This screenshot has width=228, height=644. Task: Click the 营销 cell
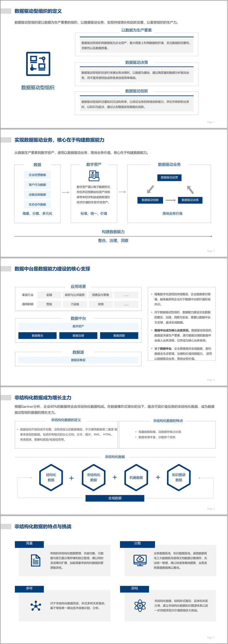(x=49, y=304)
